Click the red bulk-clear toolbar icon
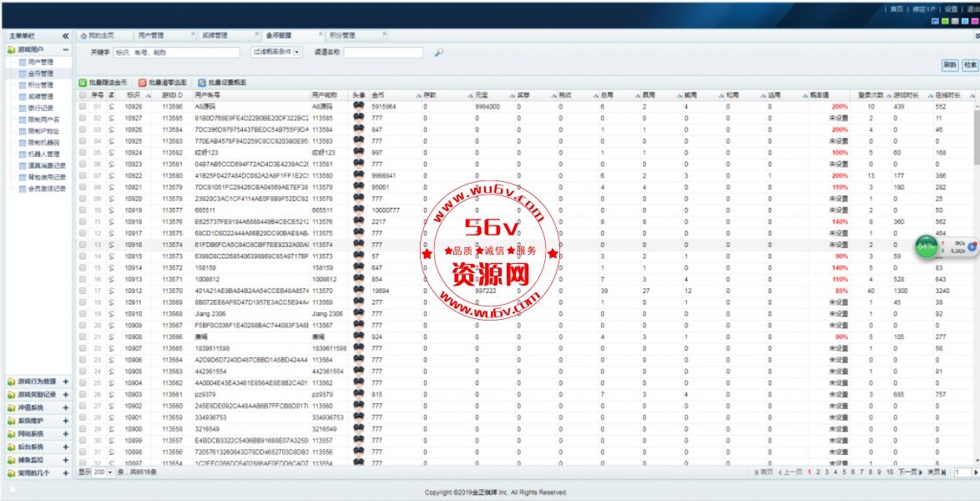Screen dimensions: 980x501 pyautogui.click(x=142, y=83)
